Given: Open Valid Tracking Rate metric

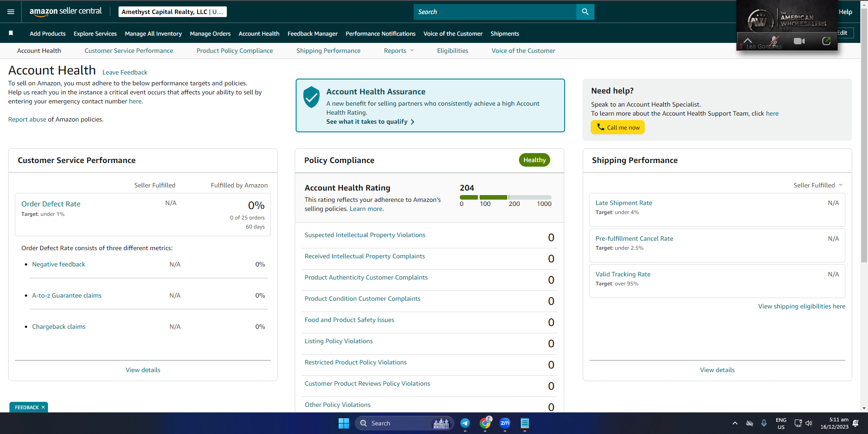Looking at the screenshot, I should (x=623, y=274).
